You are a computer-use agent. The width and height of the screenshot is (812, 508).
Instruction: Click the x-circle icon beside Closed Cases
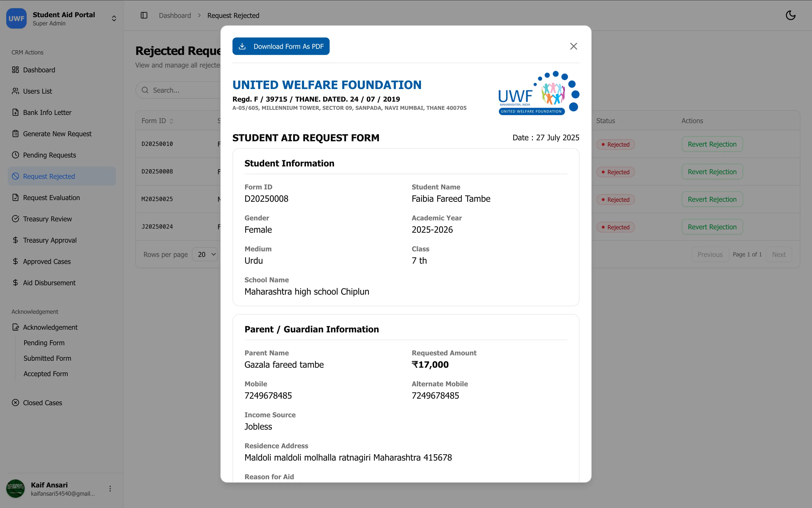(x=15, y=403)
